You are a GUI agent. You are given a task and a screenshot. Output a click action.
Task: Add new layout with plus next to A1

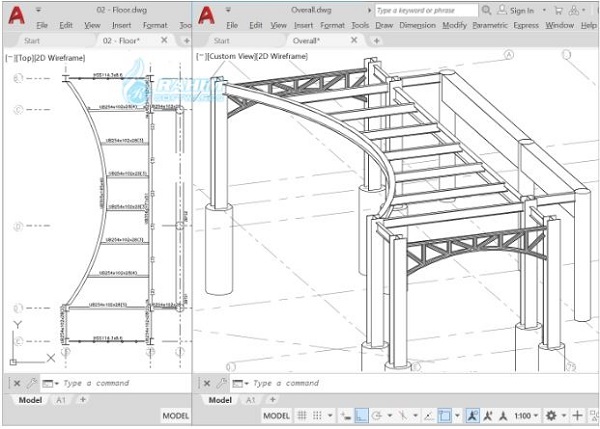point(272,399)
